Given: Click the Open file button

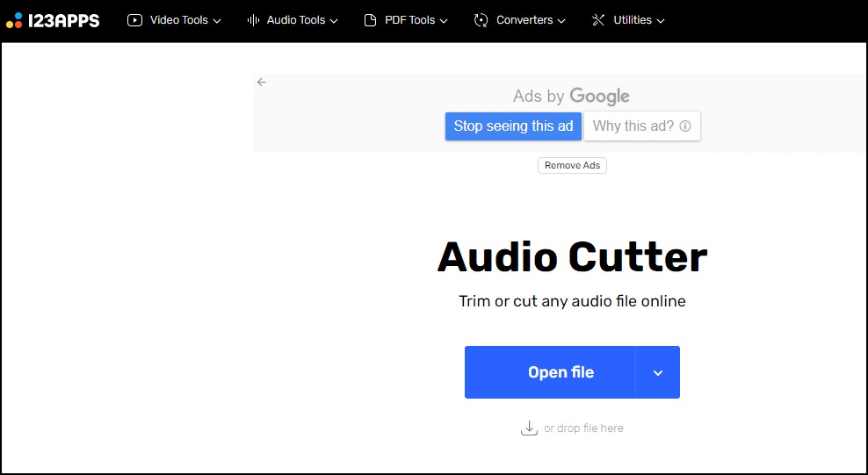Looking at the screenshot, I should click(x=550, y=372).
